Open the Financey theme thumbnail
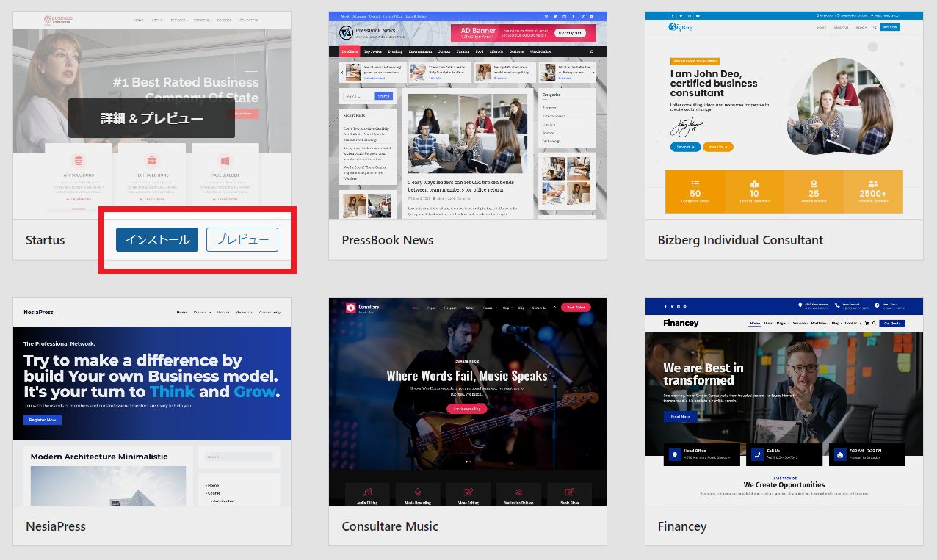Viewport: 937px width, 560px height. pos(784,401)
